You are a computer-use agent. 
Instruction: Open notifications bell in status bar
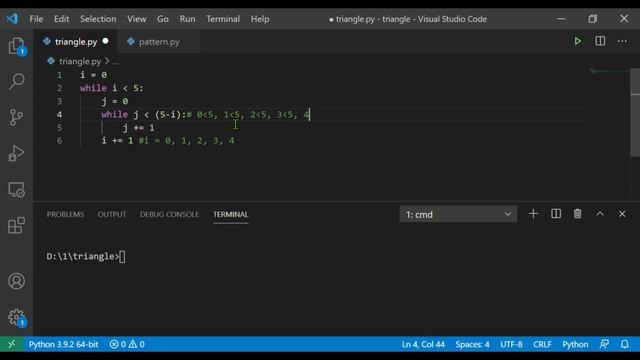click(625, 344)
